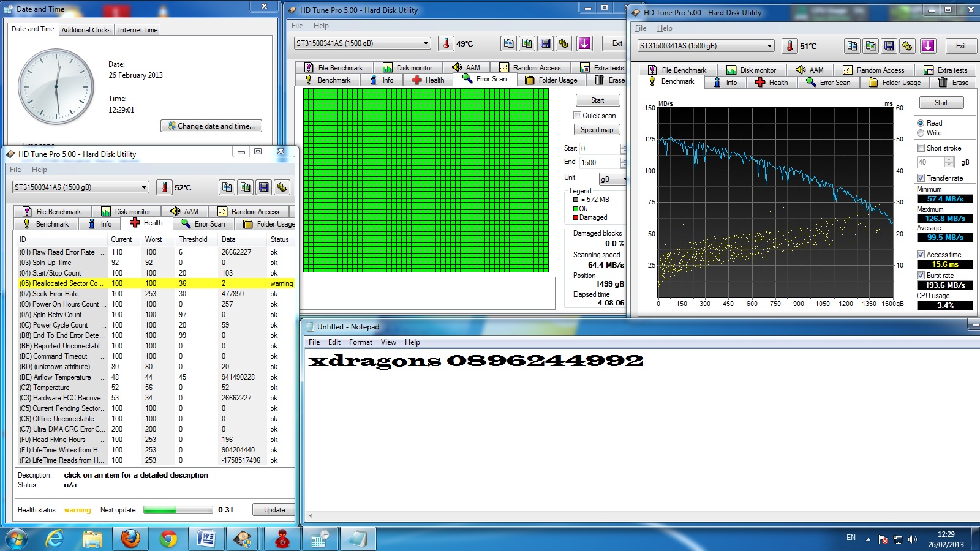Viewport: 980px width, 551px height.
Task: Click the Error Scan End value field
Action: pyautogui.click(x=601, y=163)
